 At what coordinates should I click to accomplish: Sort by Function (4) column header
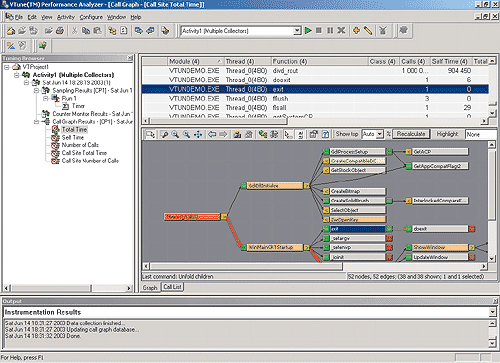click(319, 61)
